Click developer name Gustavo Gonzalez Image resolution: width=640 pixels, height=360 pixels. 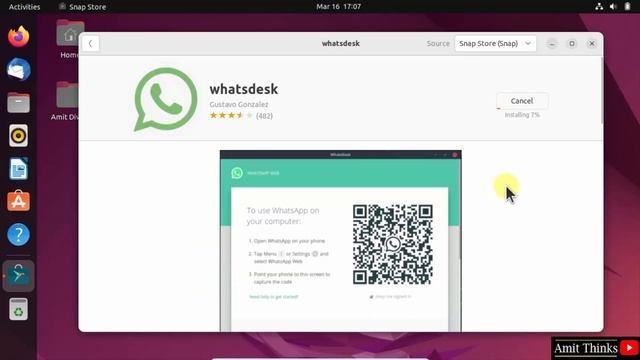(x=239, y=104)
